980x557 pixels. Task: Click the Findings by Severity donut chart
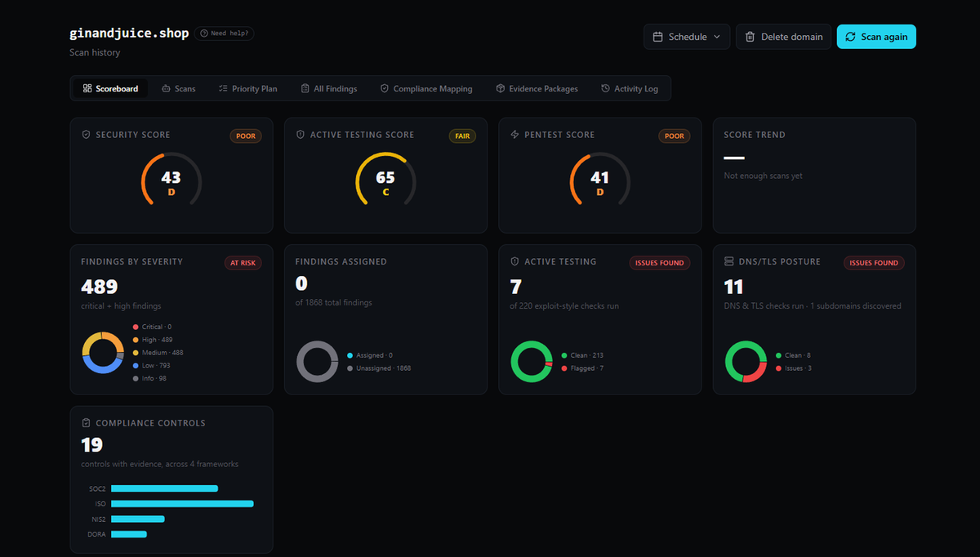102,353
